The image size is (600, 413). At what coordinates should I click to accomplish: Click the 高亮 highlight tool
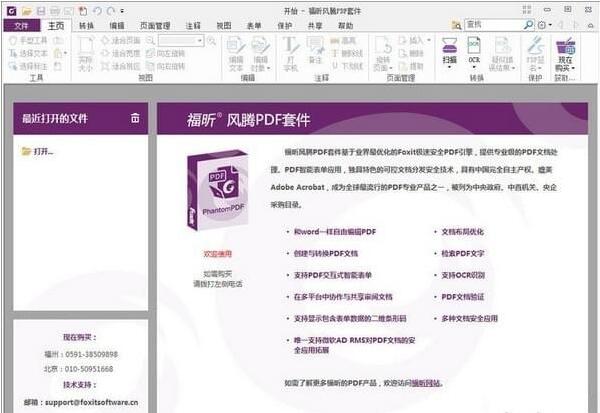343,40
